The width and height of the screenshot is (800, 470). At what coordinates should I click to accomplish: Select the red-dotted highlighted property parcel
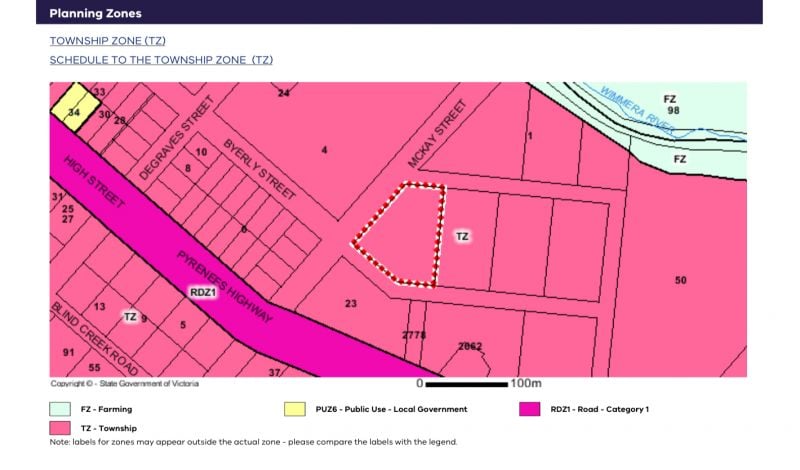(403, 234)
